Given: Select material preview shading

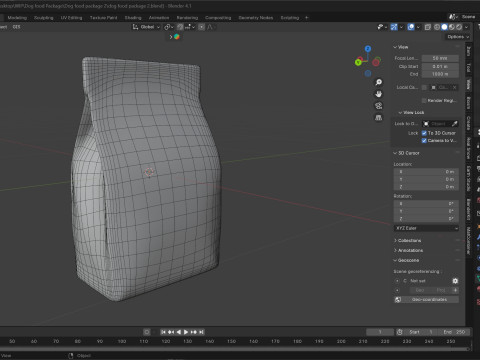Looking at the screenshot, I should [452, 27].
